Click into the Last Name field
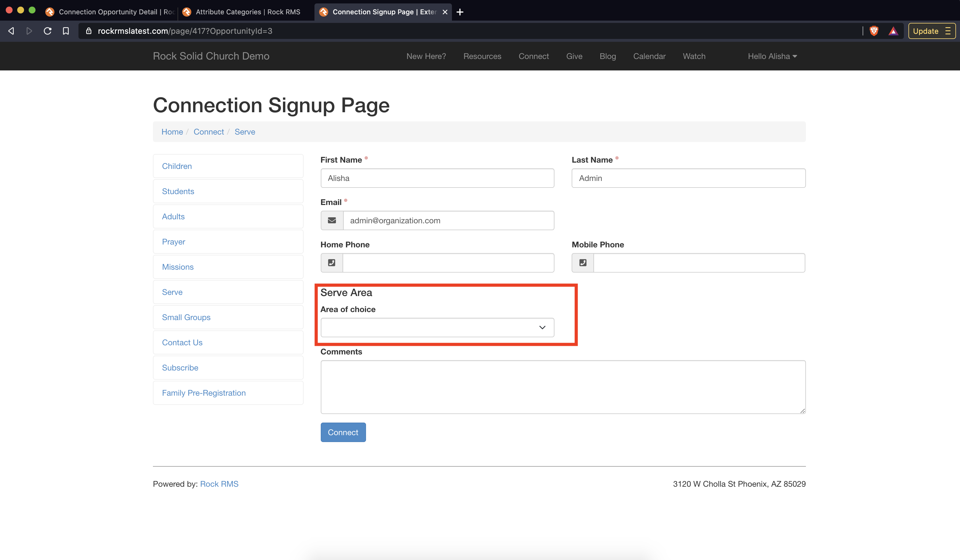The image size is (960, 560). (688, 178)
